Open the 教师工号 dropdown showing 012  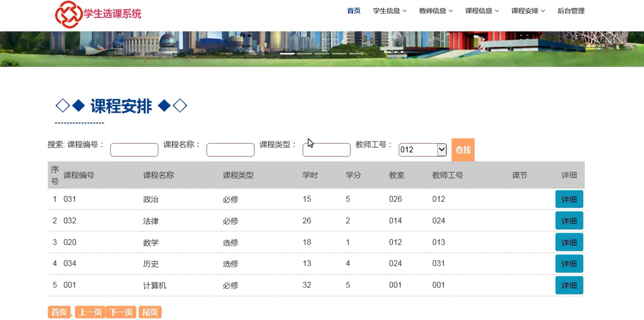(x=423, y=150)
